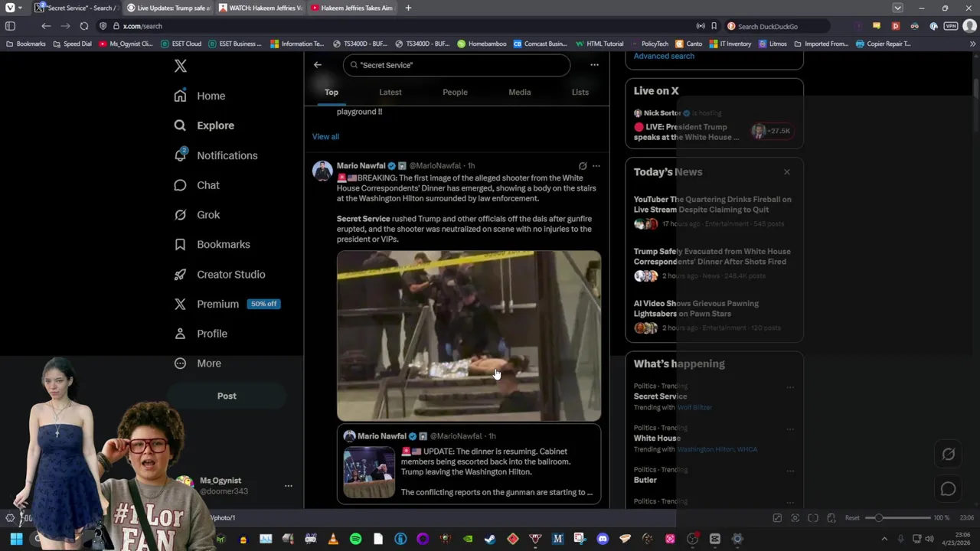This screenshot has width=980, height=551.
Task: Close the Today's News panel
Action: click(787, 171)
